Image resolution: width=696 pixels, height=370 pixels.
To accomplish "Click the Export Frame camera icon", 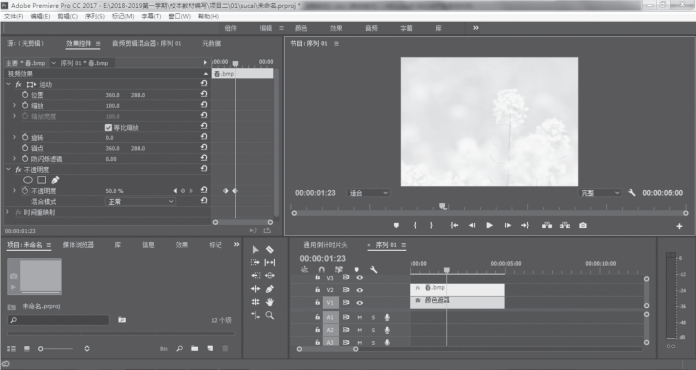I will tap(583, 225).
